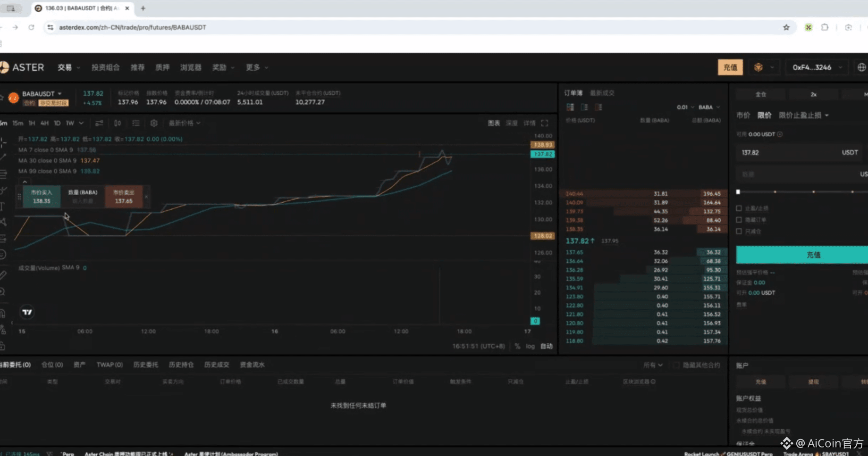The width and height of the screenshot is (868, 456).
Task: Open the 最新价格 price type dropdown
Action: click(x=185, y=123)
